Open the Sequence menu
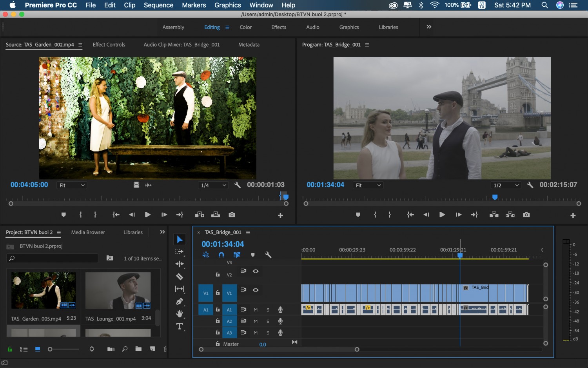Image resolution: width=588 pixels, height=368 pixels. click(x=158, y=5)
